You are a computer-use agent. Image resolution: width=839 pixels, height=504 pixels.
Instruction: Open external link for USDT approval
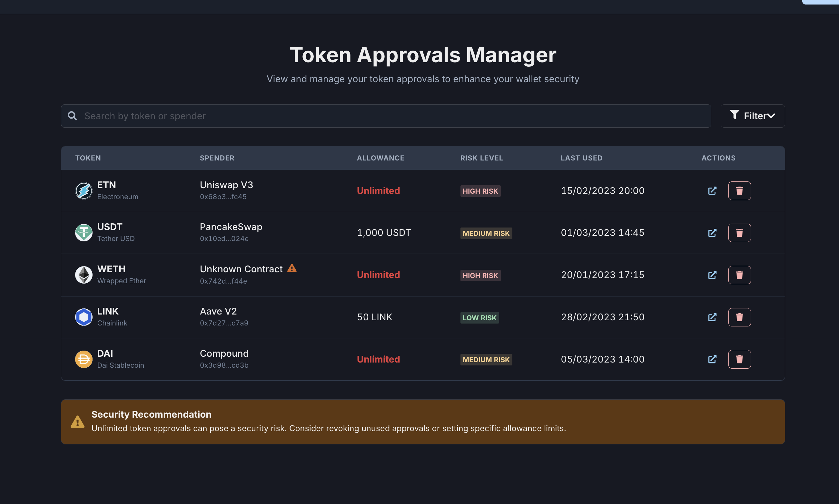712,233
